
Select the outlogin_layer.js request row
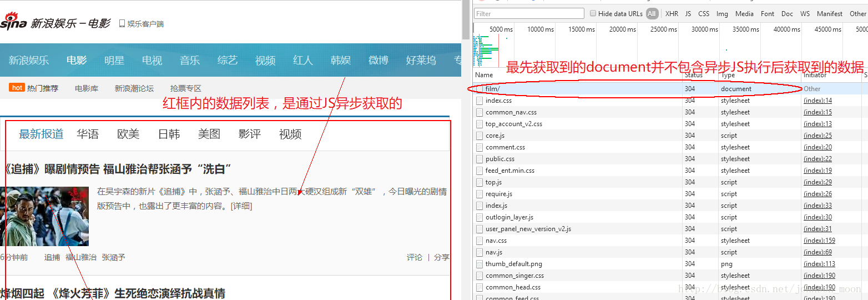pos(670,217)
